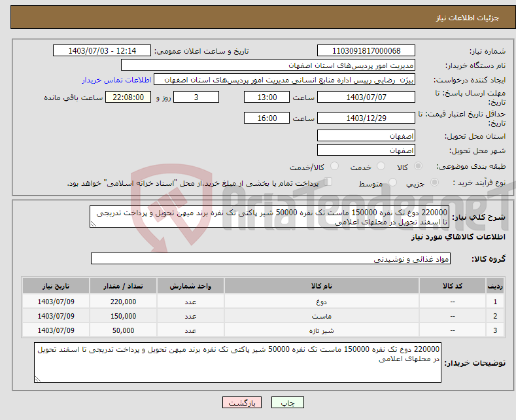The width and height of the screenshot is (516, 420).
Task: Click the نام کالا column header
Action: click(x=322, y=286)
